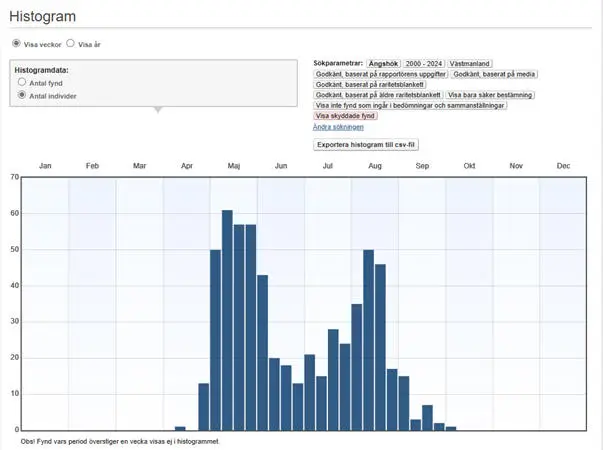603x450 pixels.
Task: Click Godkänt, baserat på rapportörens uppgifter tag
Action: (380, 74)
